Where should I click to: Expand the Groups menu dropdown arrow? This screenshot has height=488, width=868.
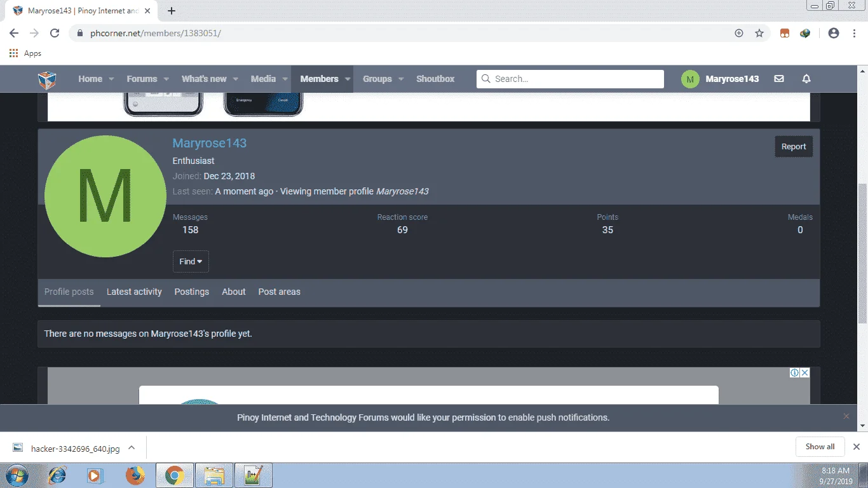point(401,79)
